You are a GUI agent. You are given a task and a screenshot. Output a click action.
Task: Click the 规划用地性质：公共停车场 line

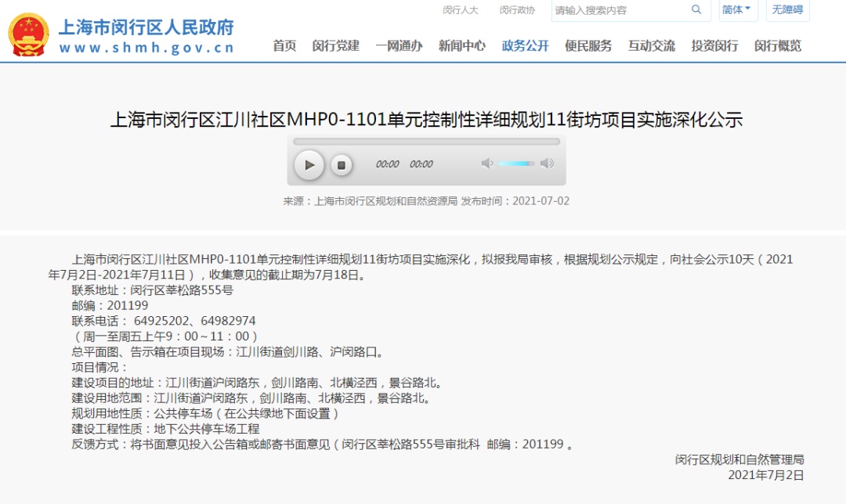(x=206, y=414)
